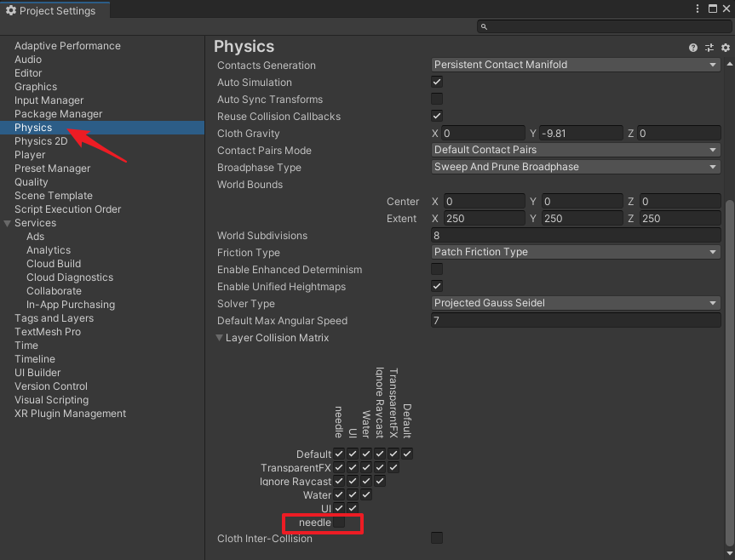Image resolution: width=735 pixels, height=560 pixels.
Task: Open the Broadphase Type dropdown
Action: coord(576,167)
